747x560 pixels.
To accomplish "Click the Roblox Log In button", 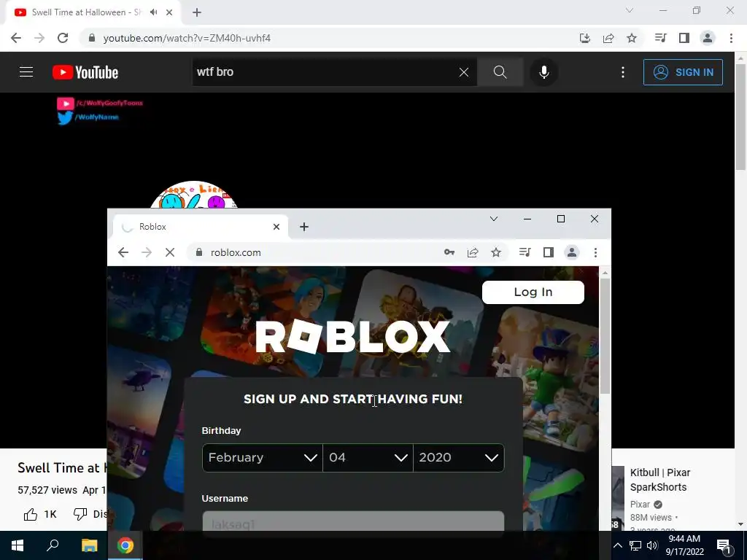I will coord(533,292).
